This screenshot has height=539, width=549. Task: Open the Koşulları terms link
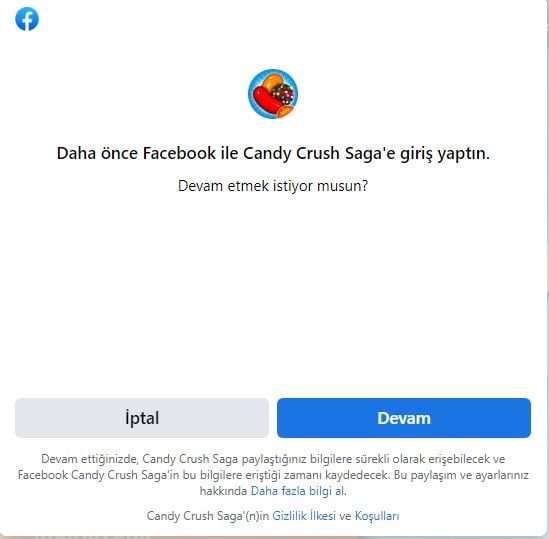(377, 516)
